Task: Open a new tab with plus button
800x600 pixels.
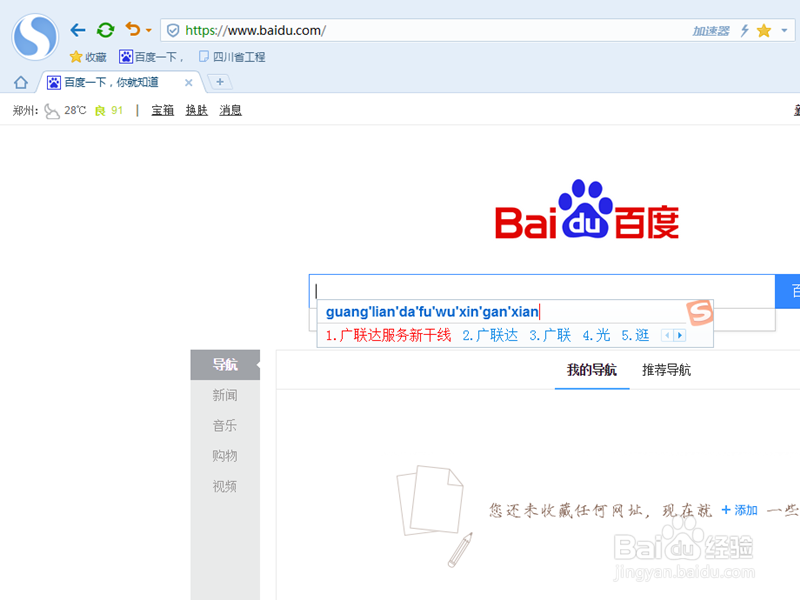Action: pos(220,82)
